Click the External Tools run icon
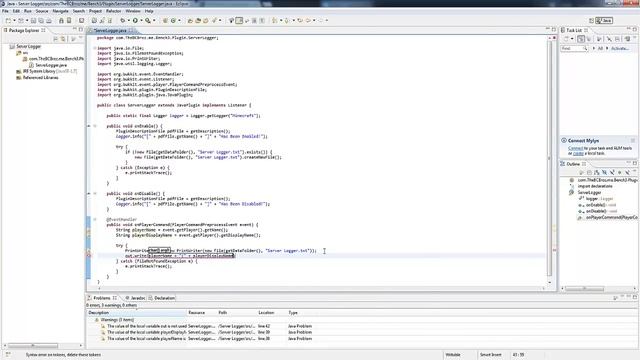The height and width of the screenshot is (360, 640). coord(148,20)
